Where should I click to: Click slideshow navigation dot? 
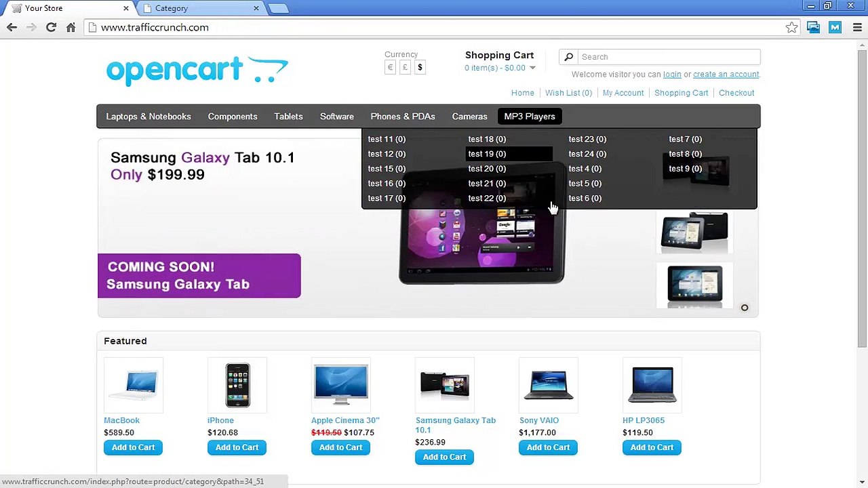(744, 308)
